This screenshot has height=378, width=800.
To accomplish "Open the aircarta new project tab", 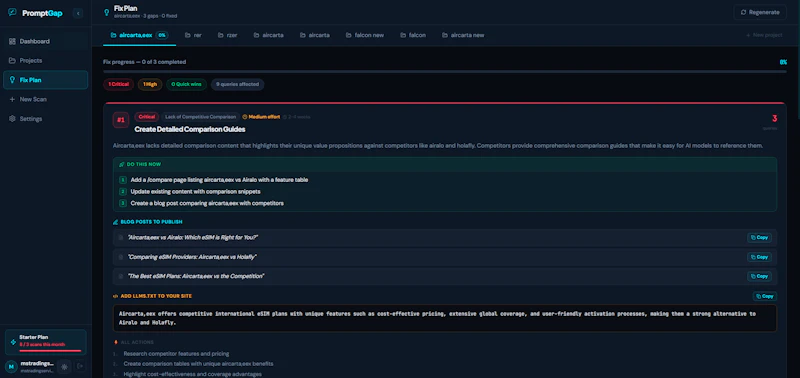I will [x=463, y=35].
